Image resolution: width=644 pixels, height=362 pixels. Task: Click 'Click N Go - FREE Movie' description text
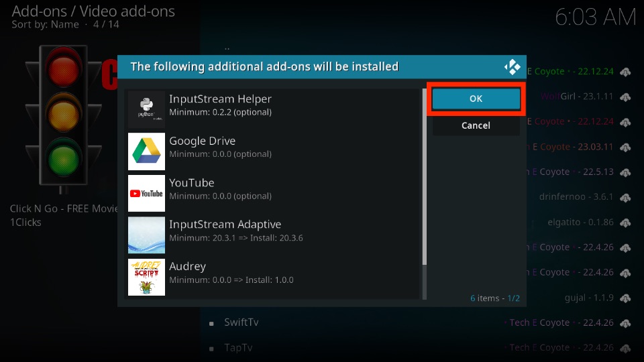[64, 208]
